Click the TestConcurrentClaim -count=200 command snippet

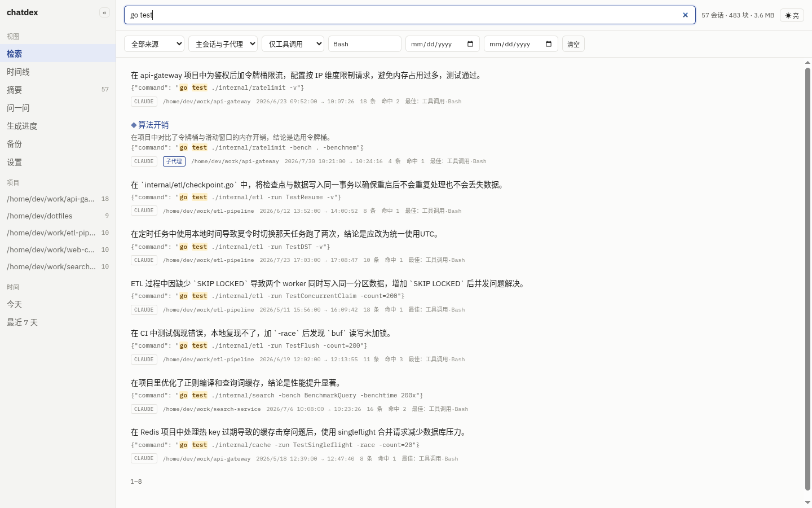point(268,296)
